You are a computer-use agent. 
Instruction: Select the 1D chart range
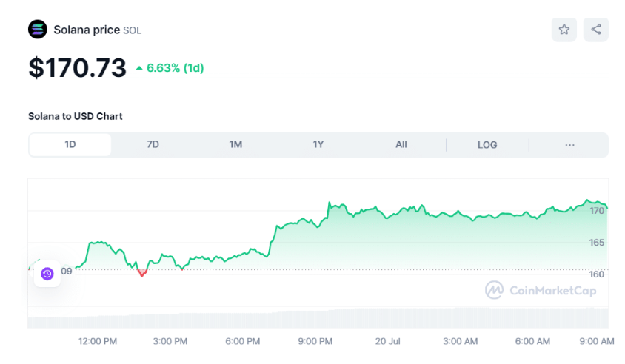tap(70, 145)
